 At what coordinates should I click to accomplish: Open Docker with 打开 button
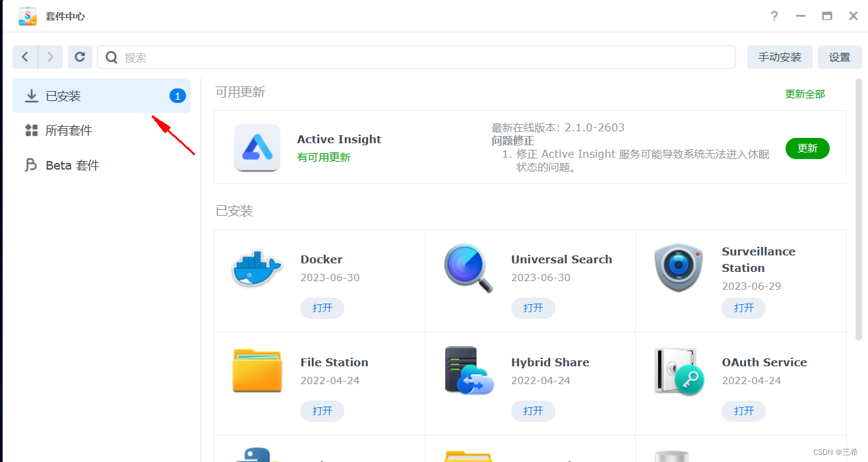323,308
